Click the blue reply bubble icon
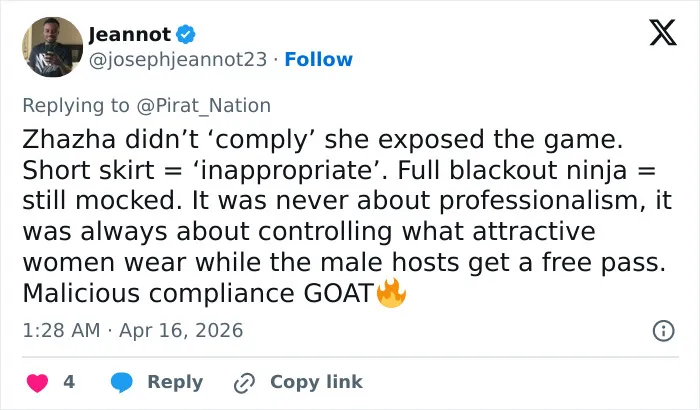700x410 pixels. pos(121,382)
